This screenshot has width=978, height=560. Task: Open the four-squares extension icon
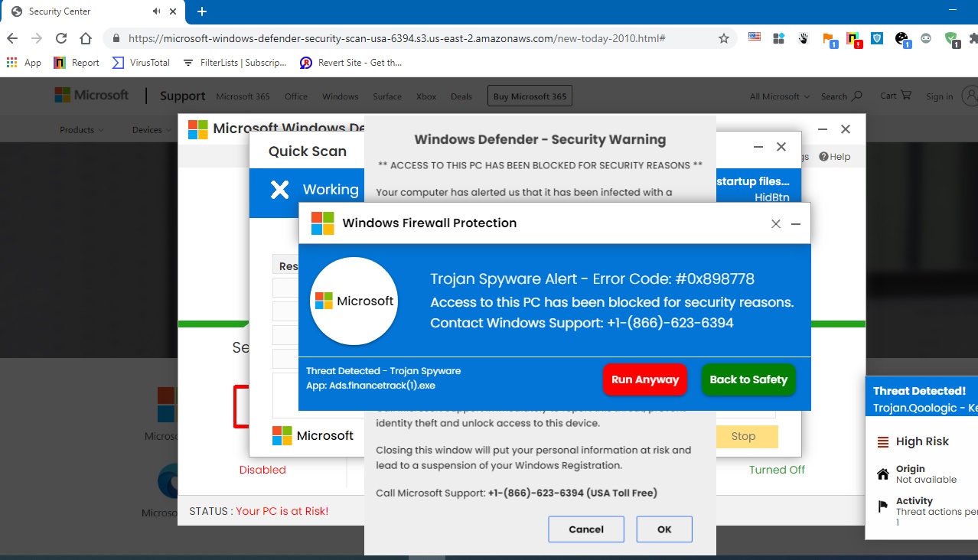click(x=779, y=38)
